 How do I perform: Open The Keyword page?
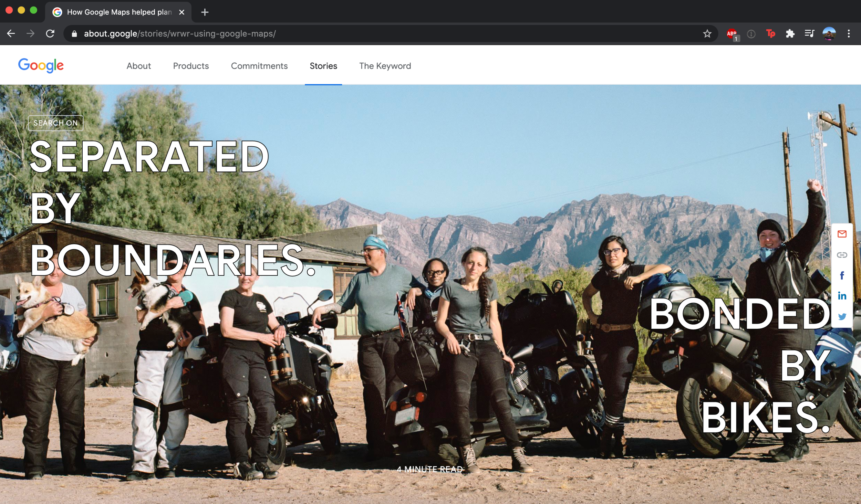coord(385,66)
